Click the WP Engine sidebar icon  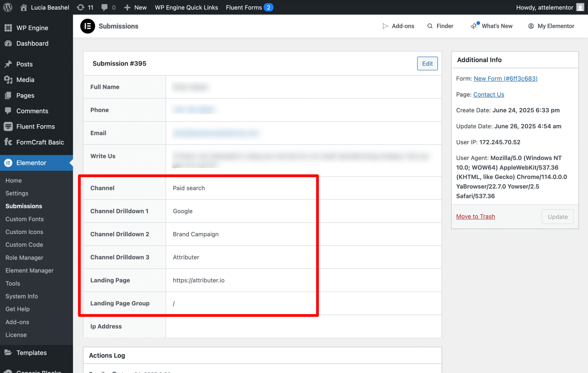[8, 28]
